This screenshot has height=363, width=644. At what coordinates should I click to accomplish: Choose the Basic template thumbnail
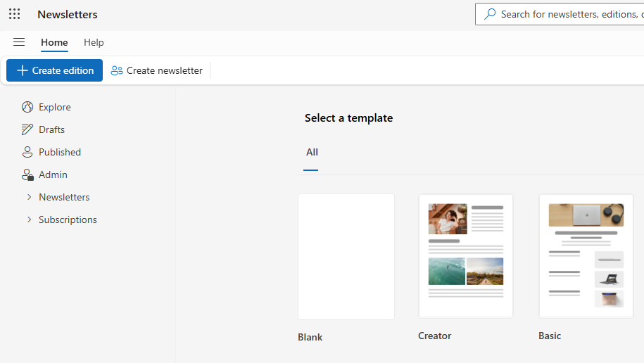[586, 256]
